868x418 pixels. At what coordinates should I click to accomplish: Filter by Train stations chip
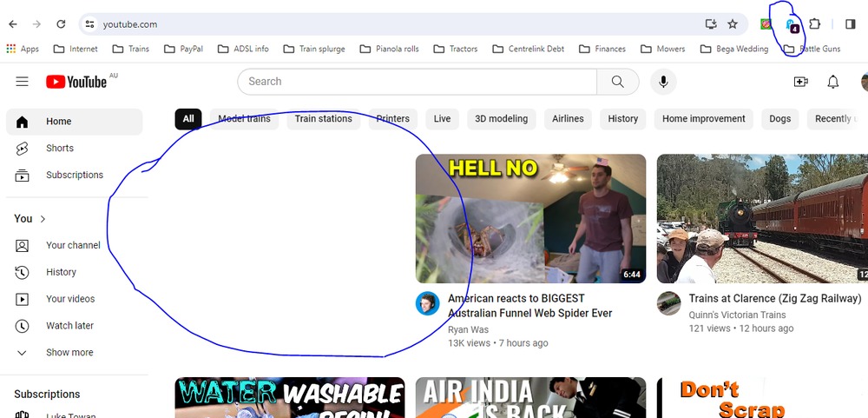pyautogui.click(x=323, y=119)
